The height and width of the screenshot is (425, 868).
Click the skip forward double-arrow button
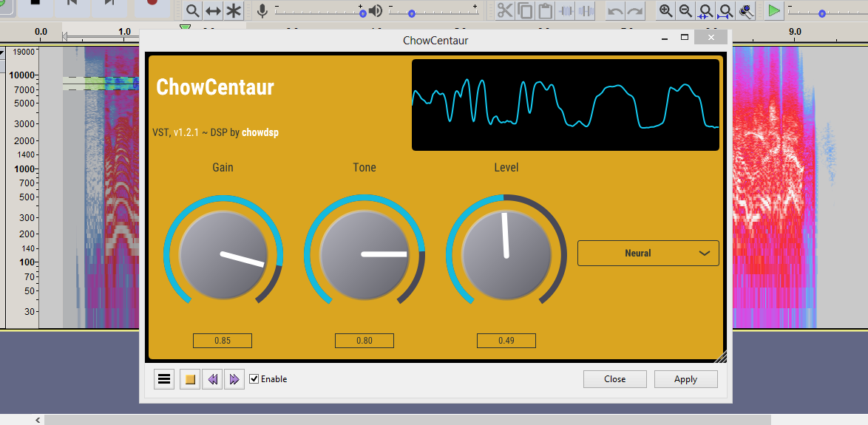[x=234, y=379]
